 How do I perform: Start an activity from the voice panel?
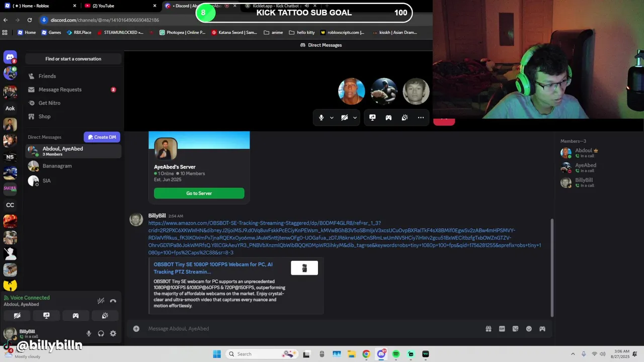(x=75, y=316)
